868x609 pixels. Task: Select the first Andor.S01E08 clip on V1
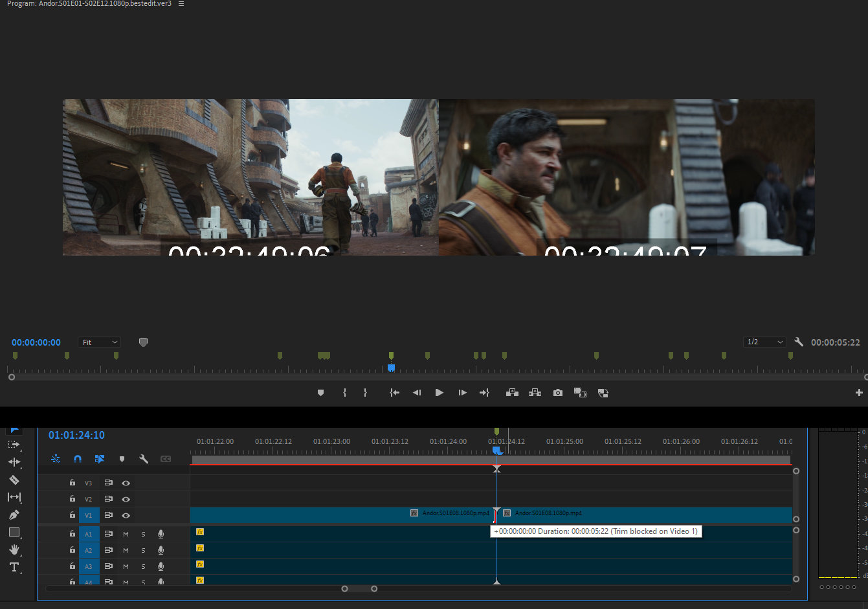342,515
